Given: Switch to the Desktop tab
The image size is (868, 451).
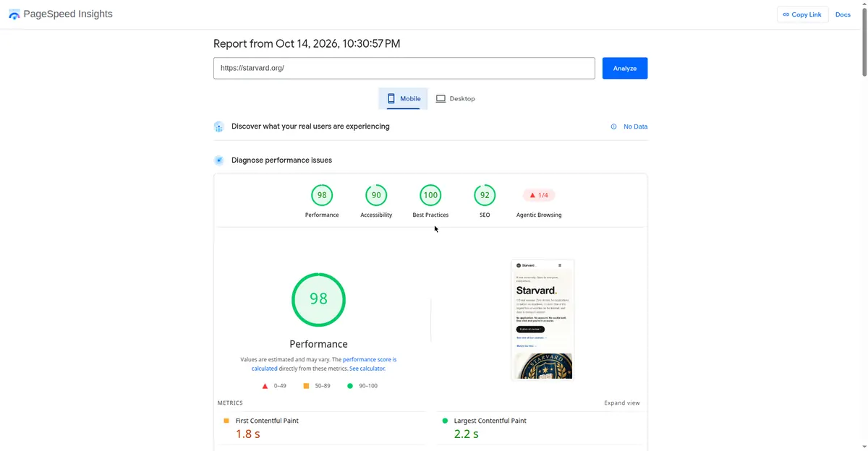Looking at the screenshot, I should pos(456,98).
